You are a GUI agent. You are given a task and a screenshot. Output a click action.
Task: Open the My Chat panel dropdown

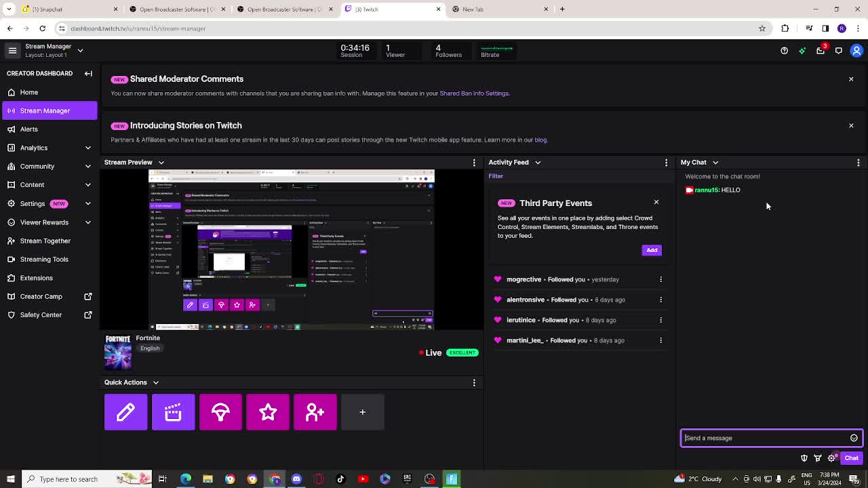pos(715,163)
